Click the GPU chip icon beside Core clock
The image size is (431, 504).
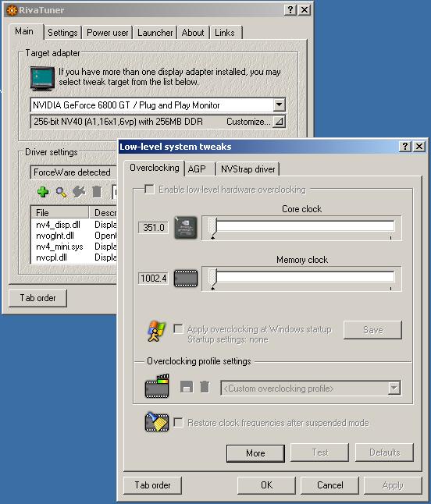(186, 228)
